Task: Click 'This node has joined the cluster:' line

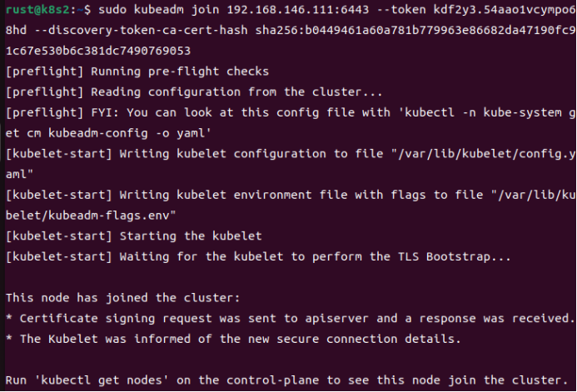Action: 122,298
